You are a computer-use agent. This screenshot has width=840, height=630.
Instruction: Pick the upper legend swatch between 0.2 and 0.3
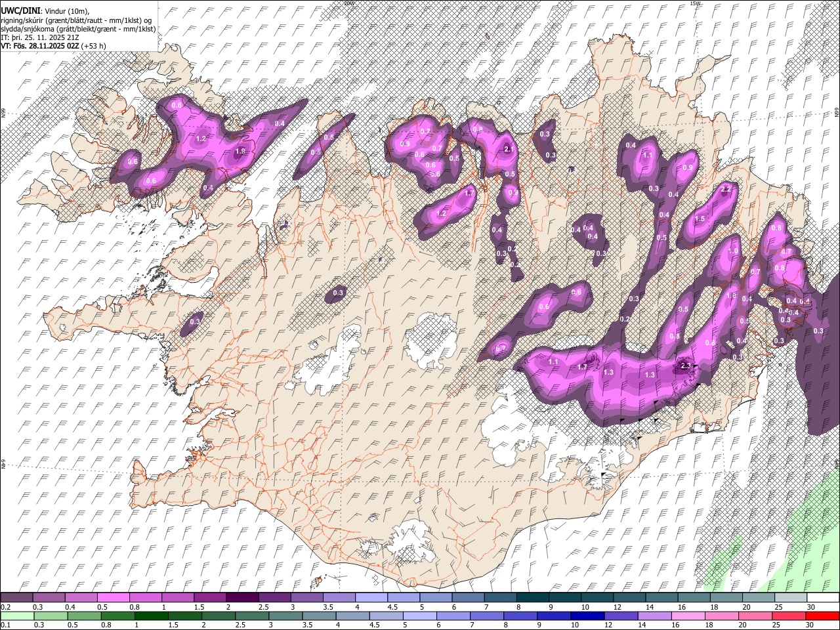[16, 597]
